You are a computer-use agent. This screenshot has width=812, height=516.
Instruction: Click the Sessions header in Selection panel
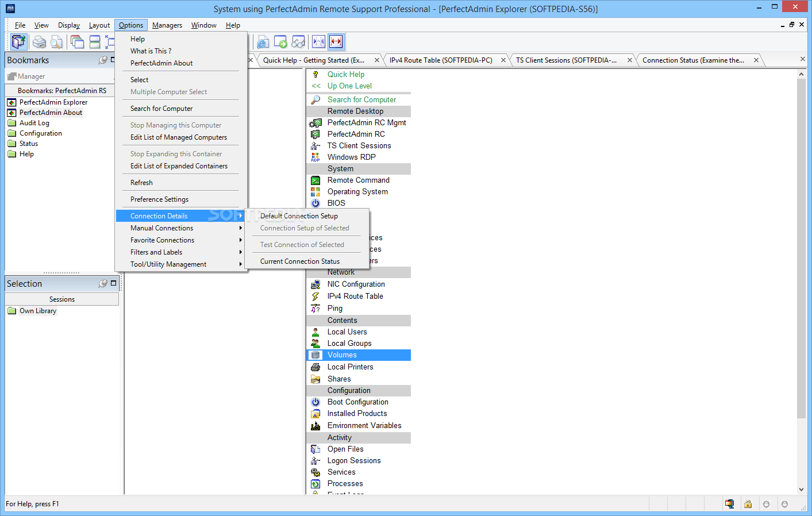pyautogui.click(x=62, y=299)
